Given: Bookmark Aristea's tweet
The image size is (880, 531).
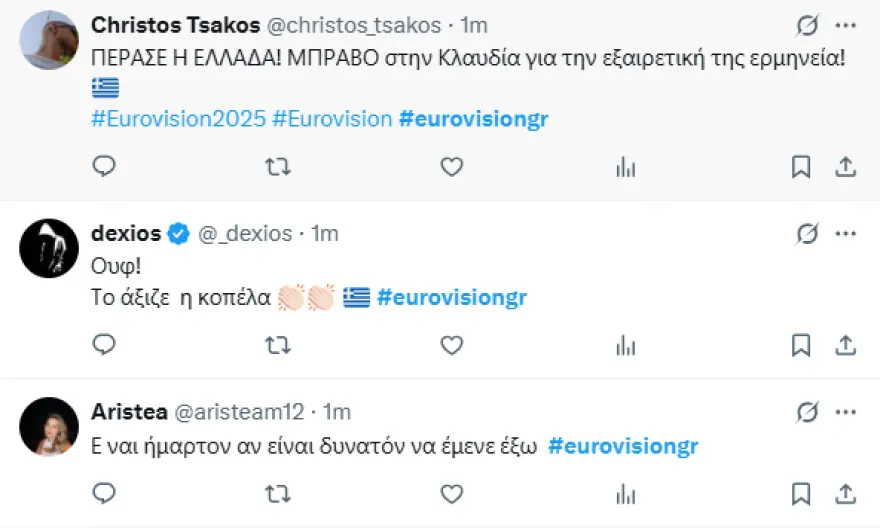Looking at the screenshot, I should 801,493.
